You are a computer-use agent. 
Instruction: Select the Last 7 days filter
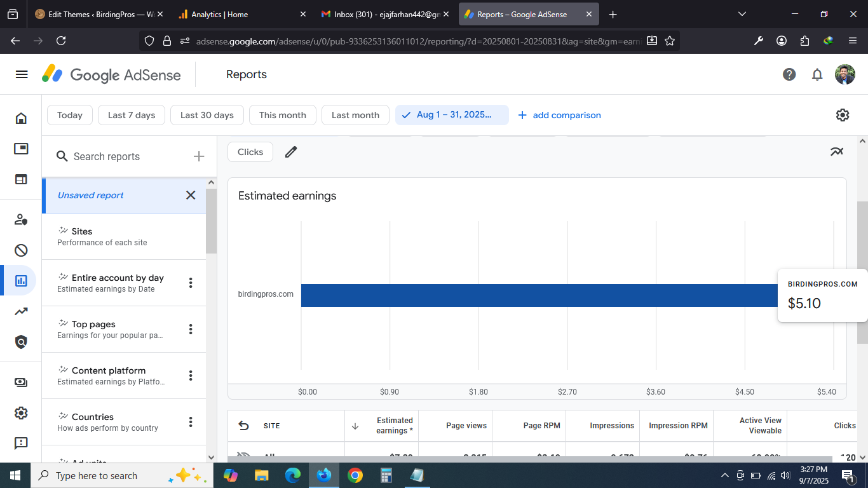[x=132, y=115]
